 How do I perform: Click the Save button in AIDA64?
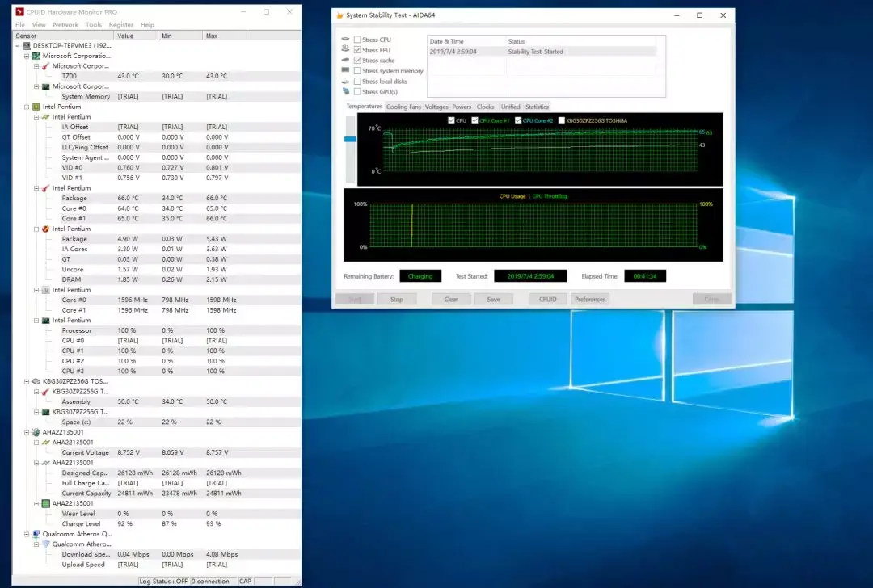tap(493, 300)
